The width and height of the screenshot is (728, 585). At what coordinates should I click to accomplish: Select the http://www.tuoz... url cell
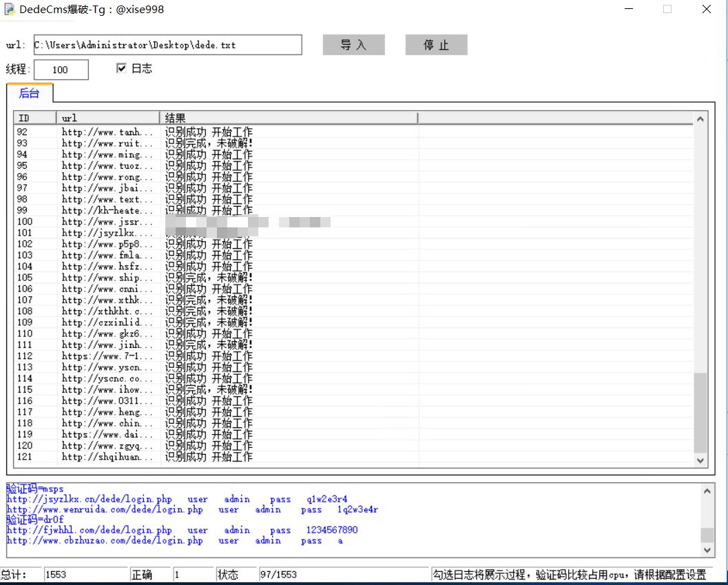pyautogui.click(x=107, y=165)
